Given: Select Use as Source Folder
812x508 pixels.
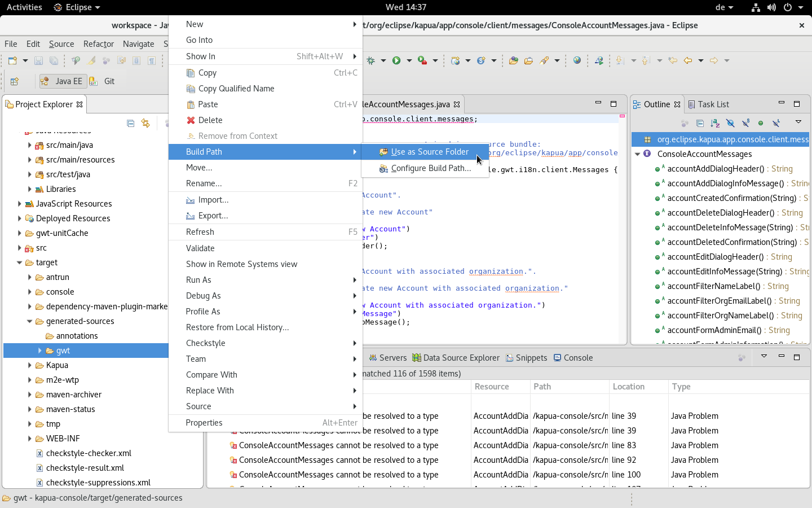Looking at the screenshot, I should (x=429, y=152).
